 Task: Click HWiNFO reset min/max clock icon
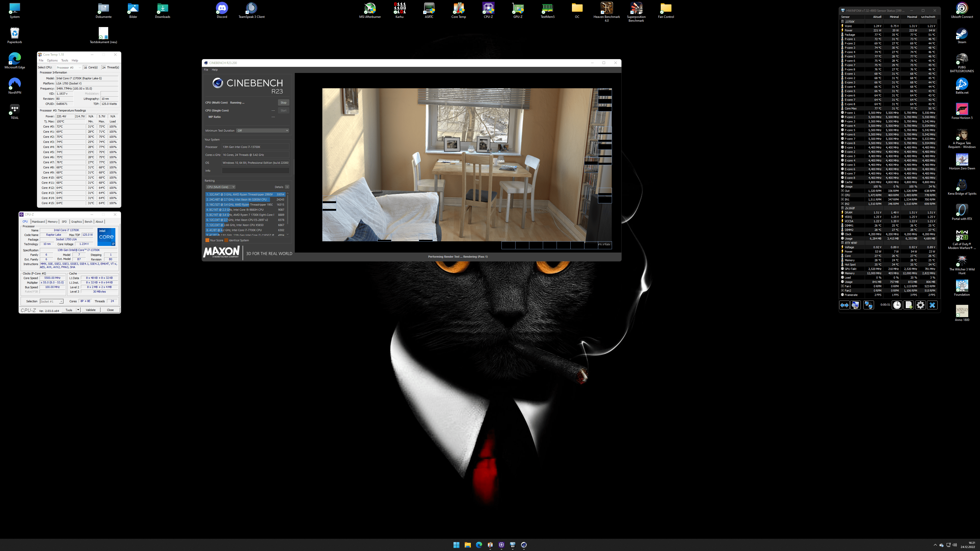pyautogui.click(x=897, y=305)
